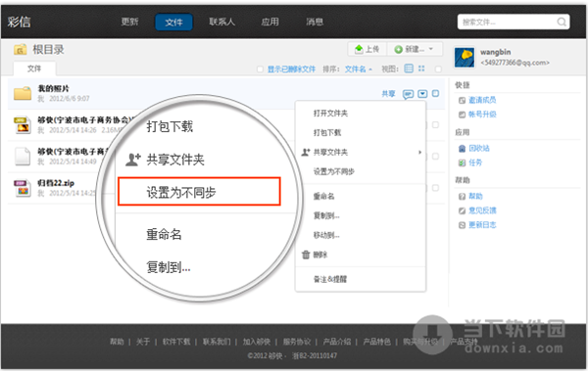
Task: Toggle the 显示已删除文件 checkbox
Action: tap(260, 70)
